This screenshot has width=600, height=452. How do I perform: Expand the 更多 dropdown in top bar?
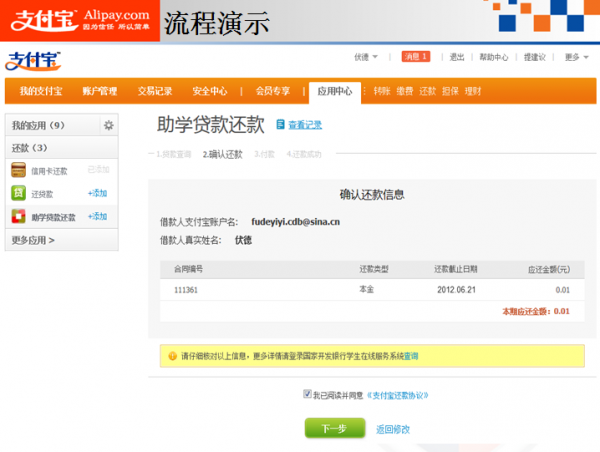(x=575, y=57)
